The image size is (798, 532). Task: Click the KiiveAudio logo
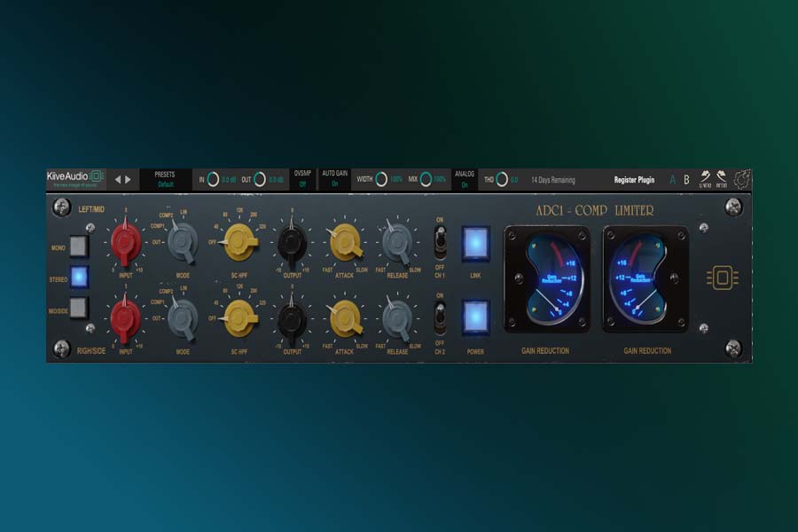point(75,178)
